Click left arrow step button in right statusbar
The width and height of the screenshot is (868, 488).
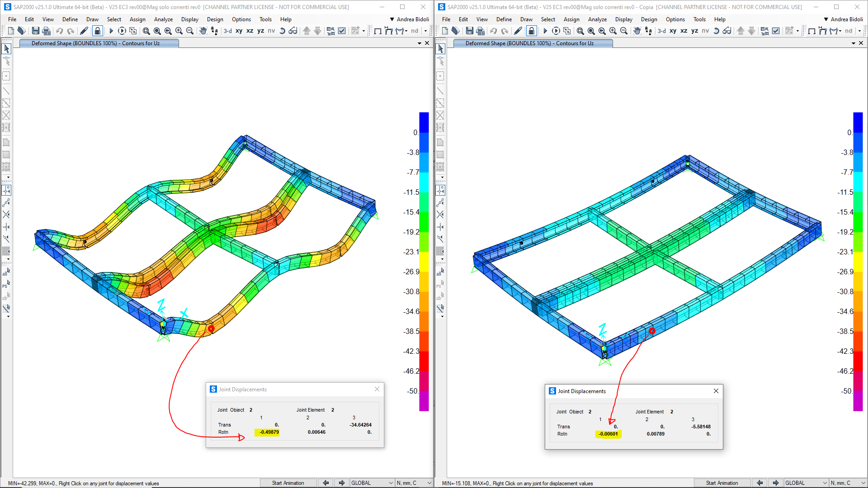pos(759,483)
